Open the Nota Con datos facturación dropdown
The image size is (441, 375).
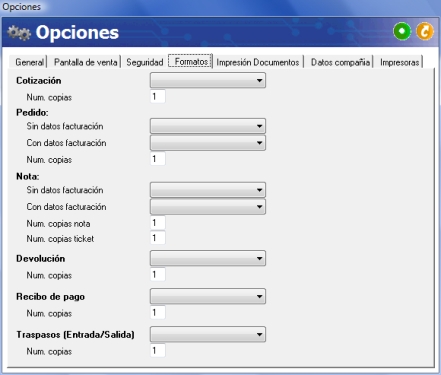pos(208,207)
